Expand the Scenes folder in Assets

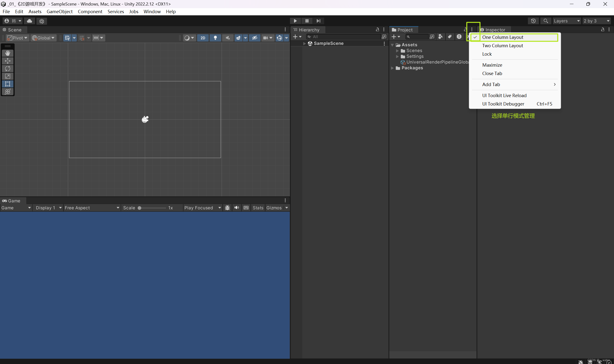(397, 51)
